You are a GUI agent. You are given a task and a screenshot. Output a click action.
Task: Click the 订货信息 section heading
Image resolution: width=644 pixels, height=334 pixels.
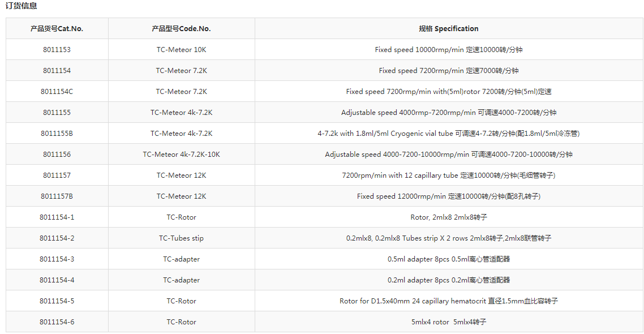(22, 6)
